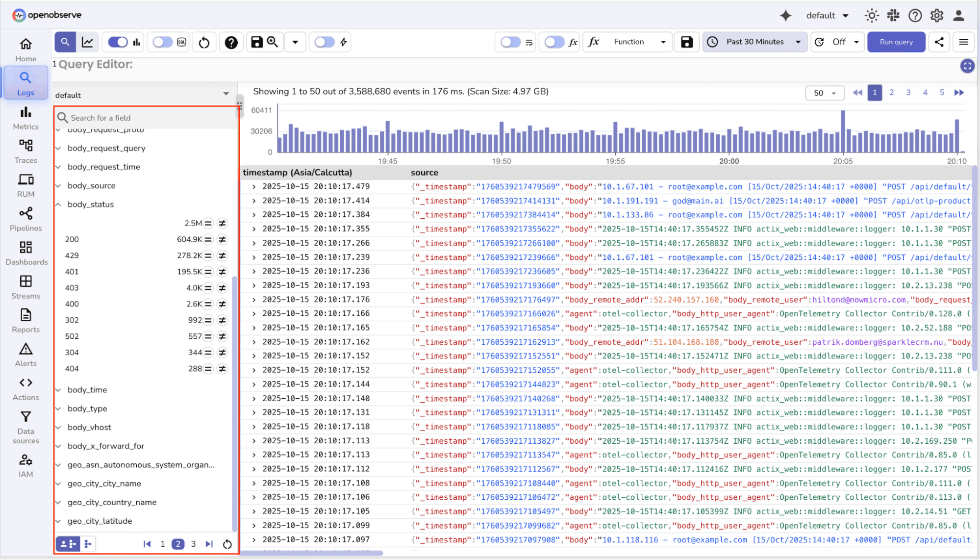Screen dimensions: 980x560
Task: Click the refresh/reset query icon
Action: pyautogui.click(x=204, y=42)
